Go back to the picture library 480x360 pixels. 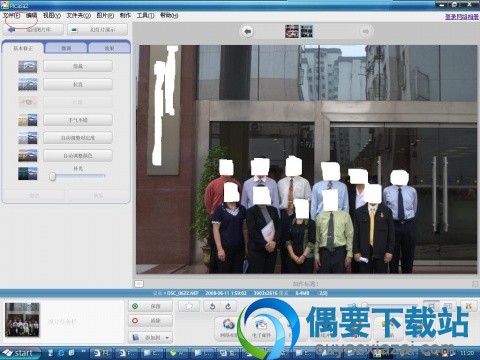pyautogui.click(x=33, y=30)
